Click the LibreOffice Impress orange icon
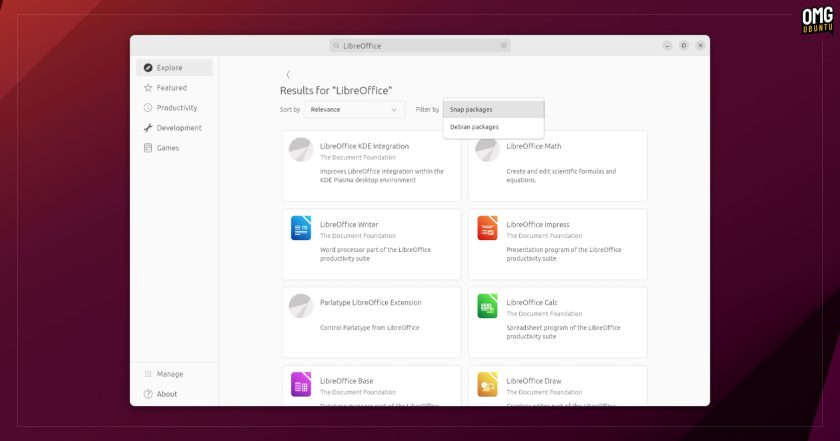The image size is (840, 441). click(487, 228)
